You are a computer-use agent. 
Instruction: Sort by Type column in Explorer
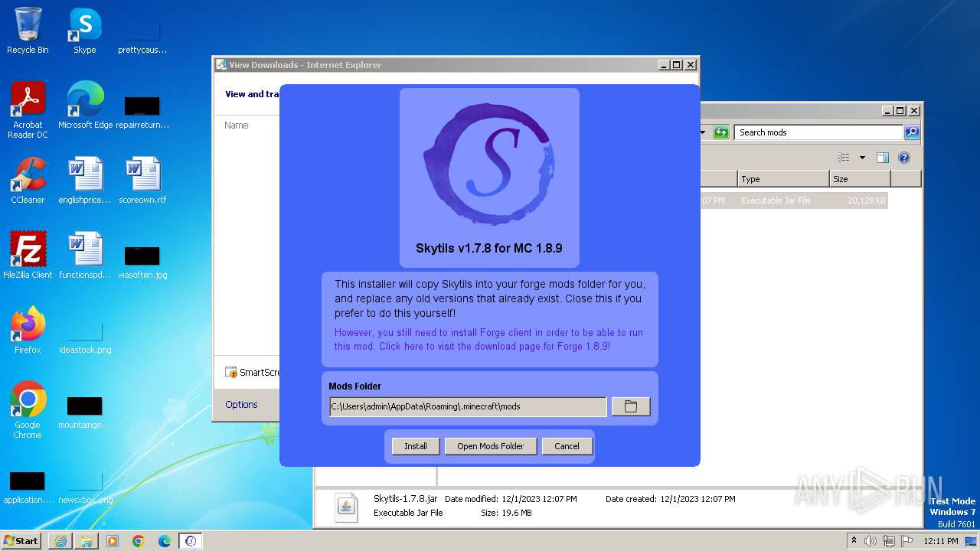[x=783, y=179]
